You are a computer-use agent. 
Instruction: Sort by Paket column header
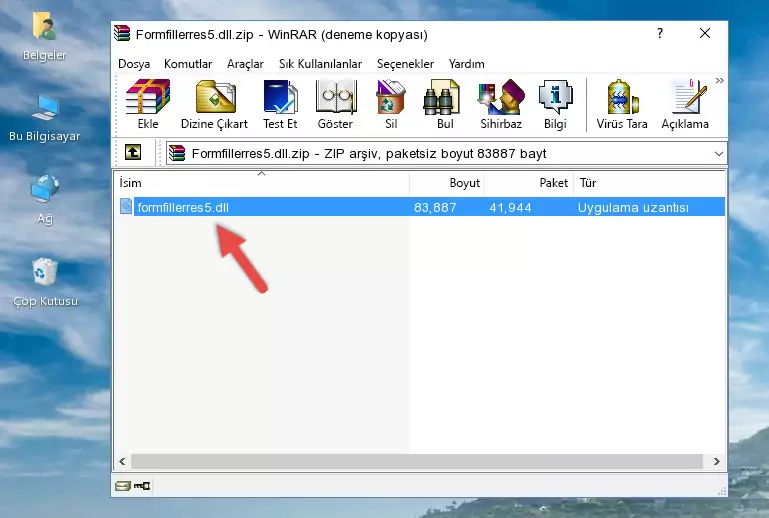529,183
